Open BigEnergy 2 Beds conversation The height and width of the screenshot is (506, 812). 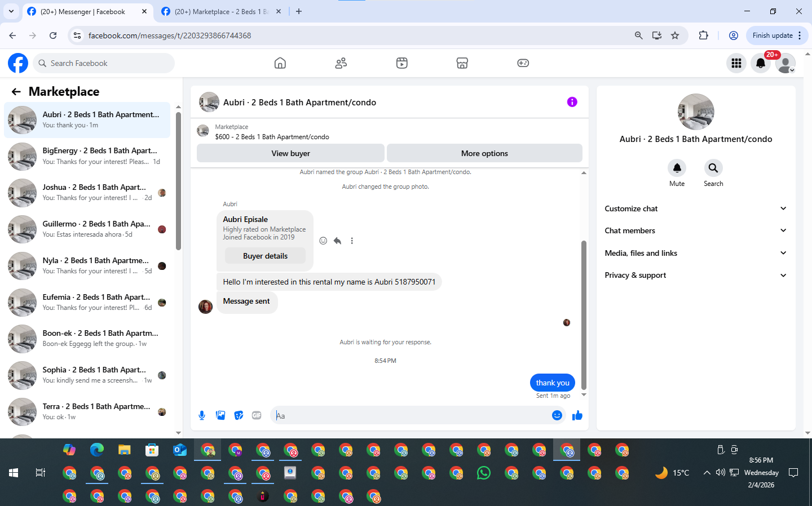coord(87,156)
